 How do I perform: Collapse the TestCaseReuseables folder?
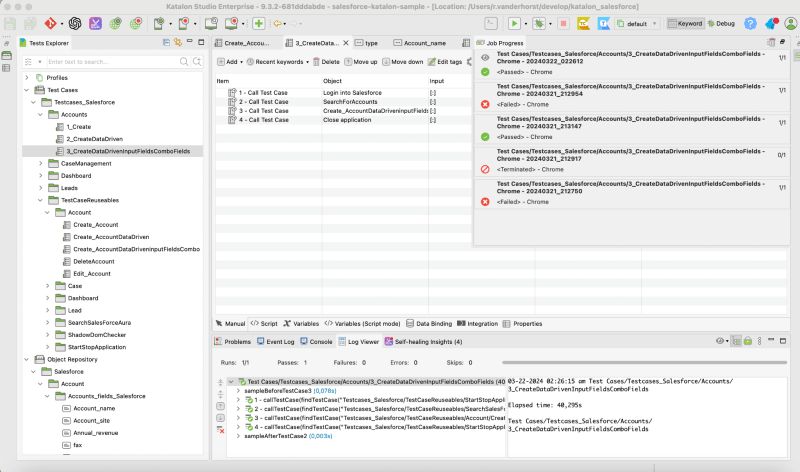[x=41, y=200]
